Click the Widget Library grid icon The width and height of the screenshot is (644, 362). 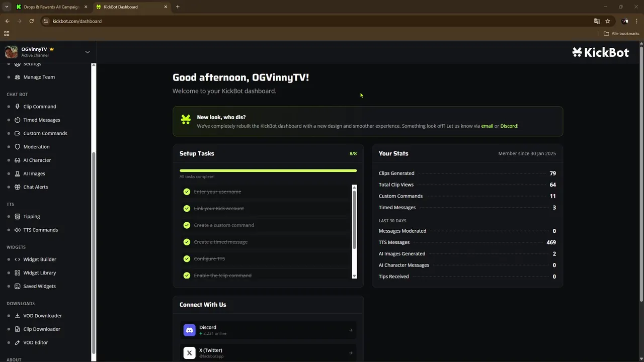tap(18, 273)
